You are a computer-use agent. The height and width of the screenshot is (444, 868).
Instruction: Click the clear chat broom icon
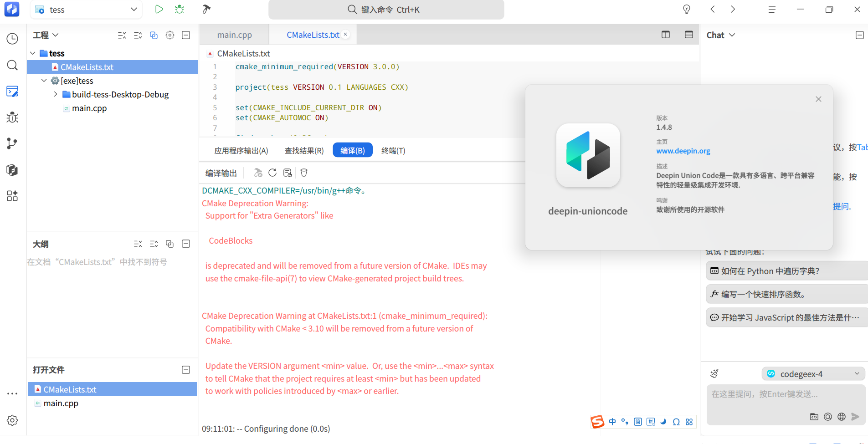pos(714,373)
